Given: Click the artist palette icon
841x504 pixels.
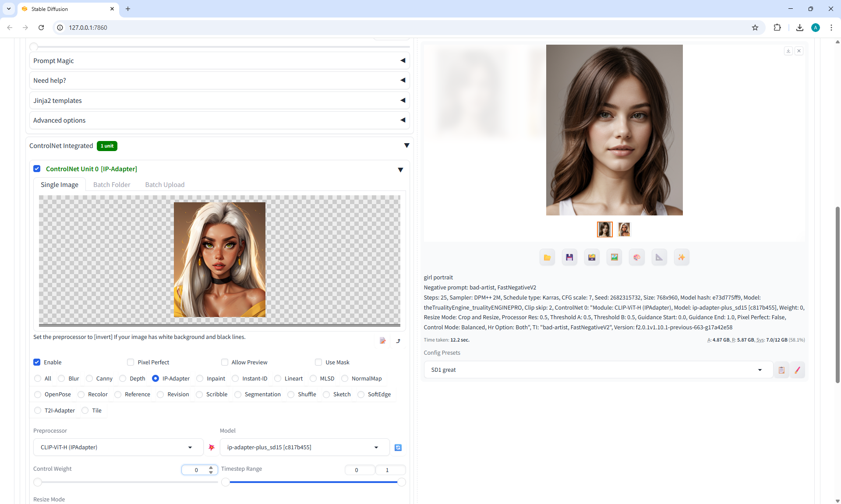Looking at the screenshot, I should [x=637, y=257].
